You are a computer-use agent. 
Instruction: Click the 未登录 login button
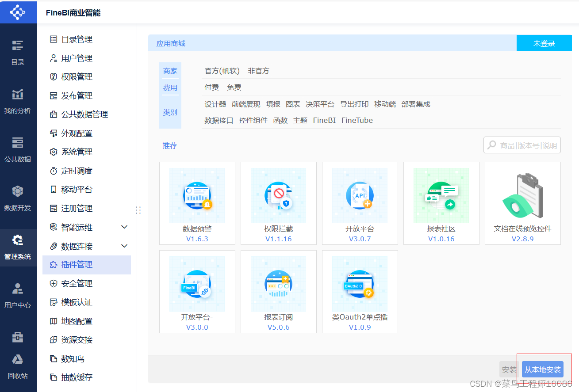click(544, 43)
